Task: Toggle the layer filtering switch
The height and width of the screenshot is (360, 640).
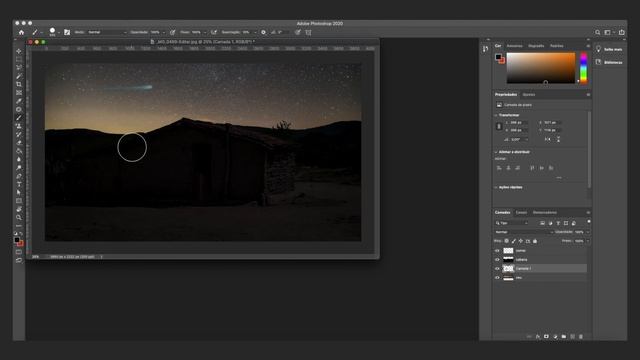Action: (x=589, y=222)
